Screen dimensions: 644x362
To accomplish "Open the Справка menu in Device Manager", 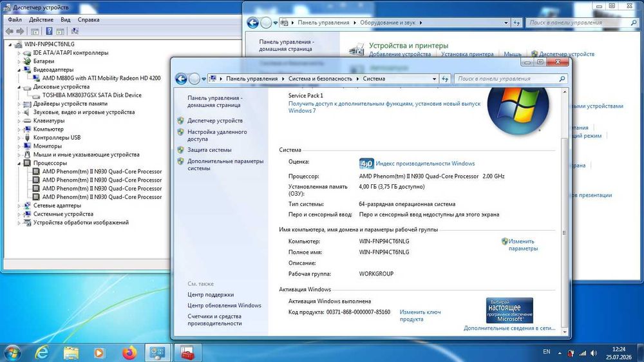I will click(x=88, y=20).
